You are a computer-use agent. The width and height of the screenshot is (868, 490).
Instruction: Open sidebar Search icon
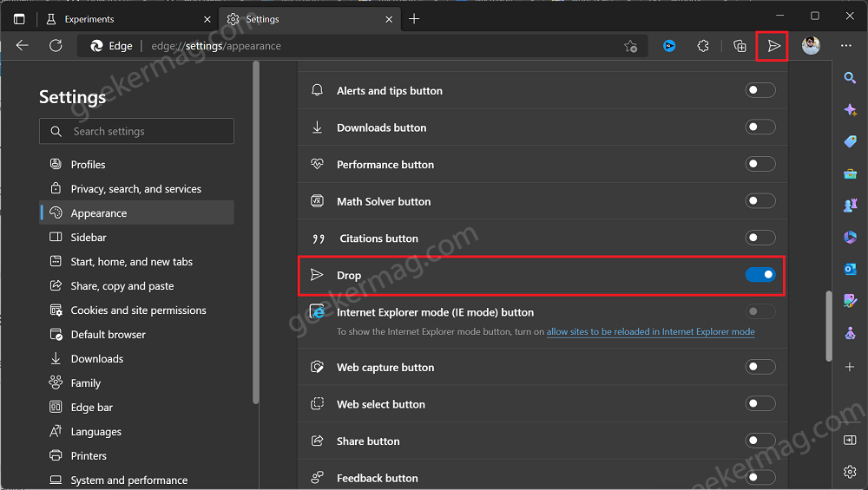[850, 77]
